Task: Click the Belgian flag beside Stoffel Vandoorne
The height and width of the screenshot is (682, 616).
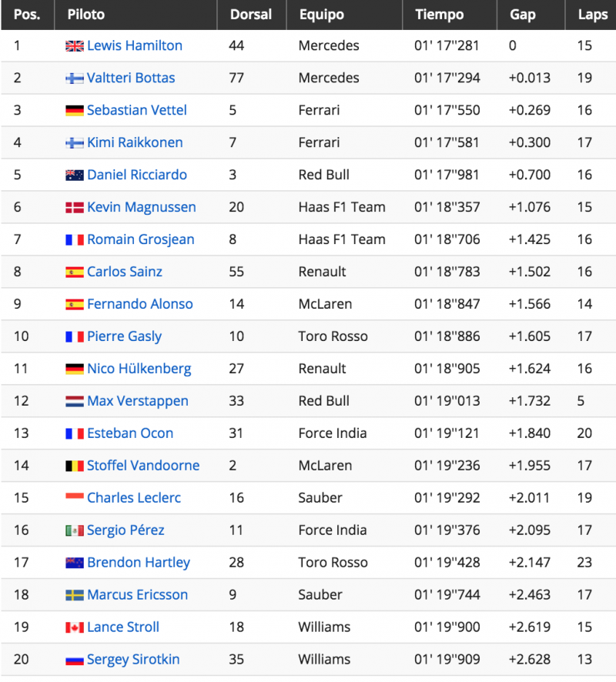Action: tap(75, 466)
